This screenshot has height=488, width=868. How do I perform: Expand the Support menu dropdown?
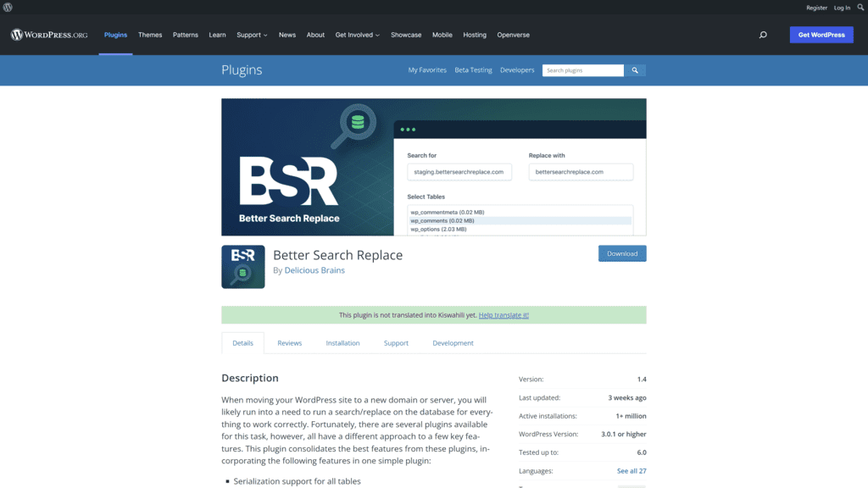(x=252, y=35)
